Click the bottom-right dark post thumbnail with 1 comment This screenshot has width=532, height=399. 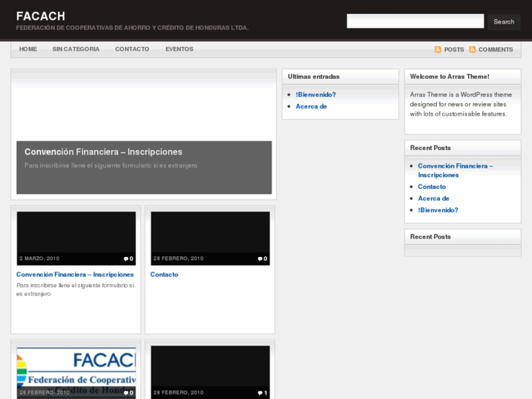210,372
